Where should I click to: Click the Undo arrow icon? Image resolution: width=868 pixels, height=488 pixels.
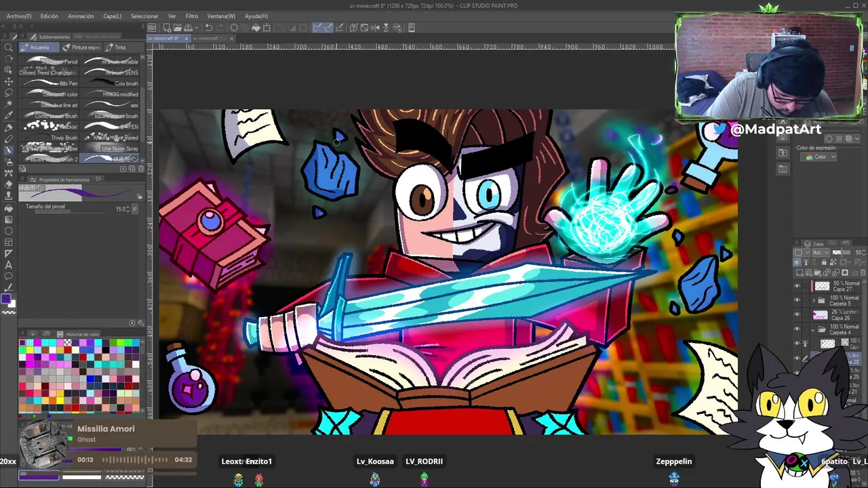click(209, 28)
